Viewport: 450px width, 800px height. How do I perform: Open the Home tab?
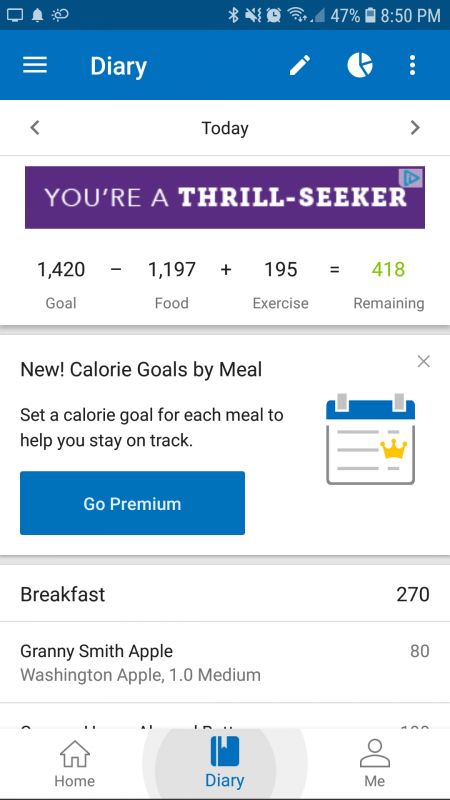pyautogui.click(x=74, y=764)
